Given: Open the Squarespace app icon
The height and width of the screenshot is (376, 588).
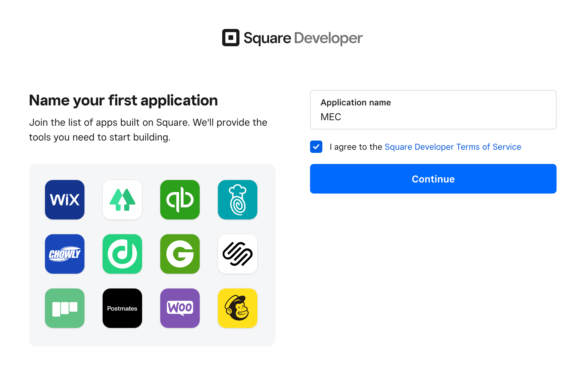Looking at the screenshot, I should click(x=238, y=254).
